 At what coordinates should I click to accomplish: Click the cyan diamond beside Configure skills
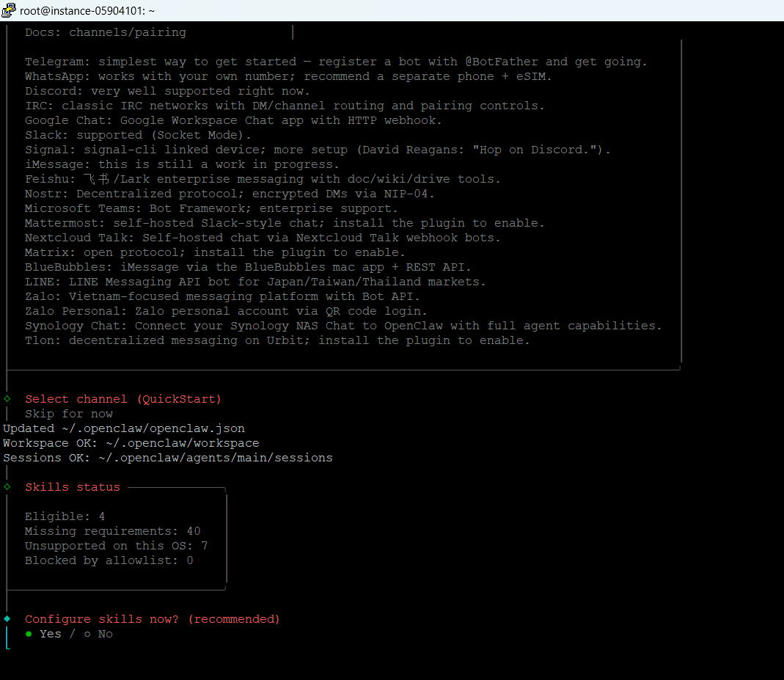click(7, 619)
